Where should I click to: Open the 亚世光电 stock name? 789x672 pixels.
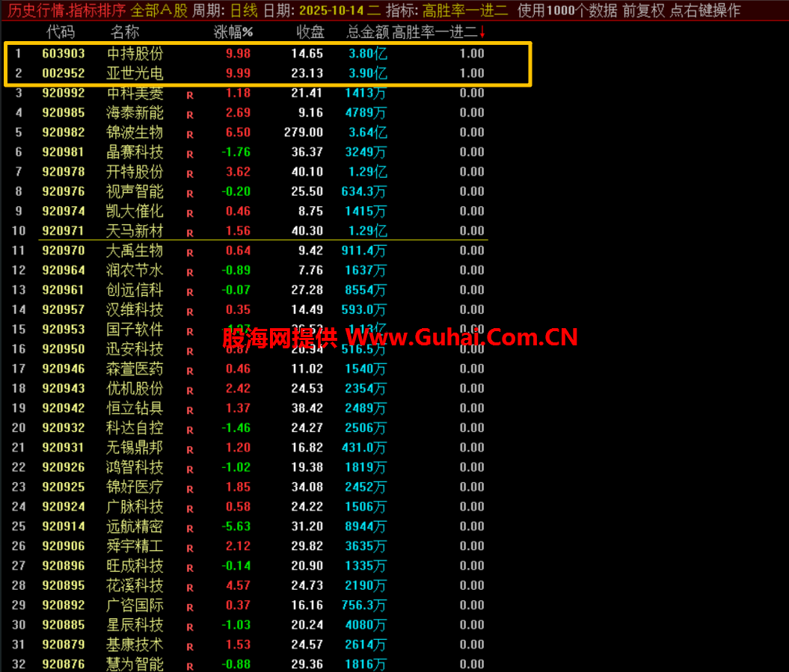click(x=135, y=73)
